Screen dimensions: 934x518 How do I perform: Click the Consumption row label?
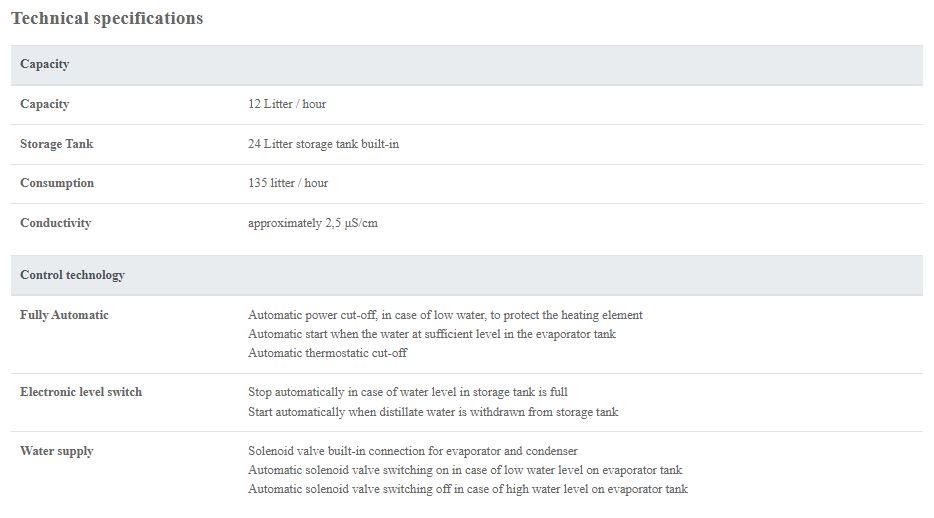57,183
